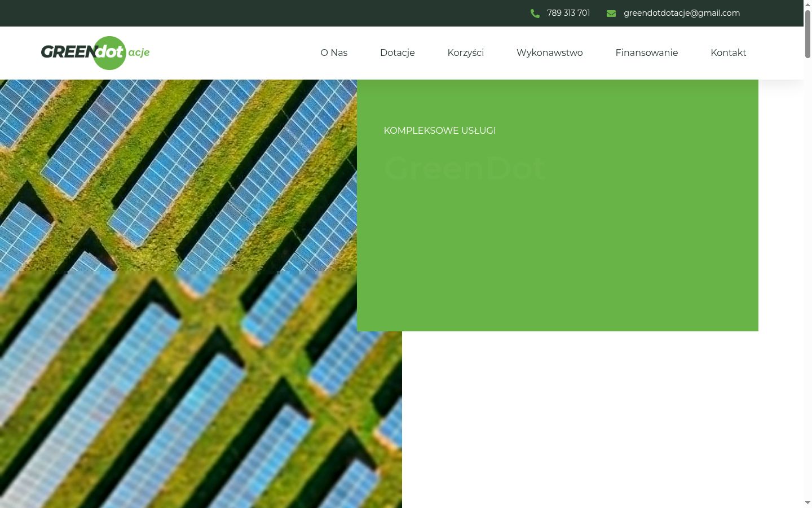Viewport: 812px width, 508px height.
Task: Open the GreenDot acje logo homepage
Action: (x=95, y=53)
